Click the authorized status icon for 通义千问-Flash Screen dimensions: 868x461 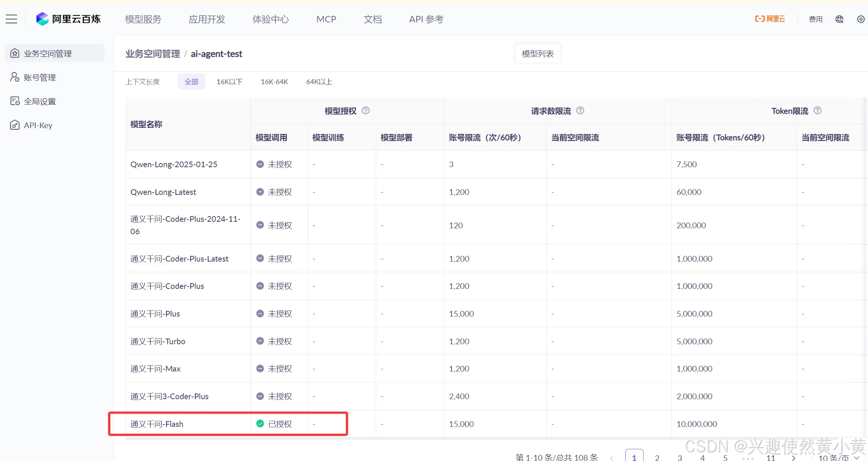pyautogui.click(x=260, y=423)
